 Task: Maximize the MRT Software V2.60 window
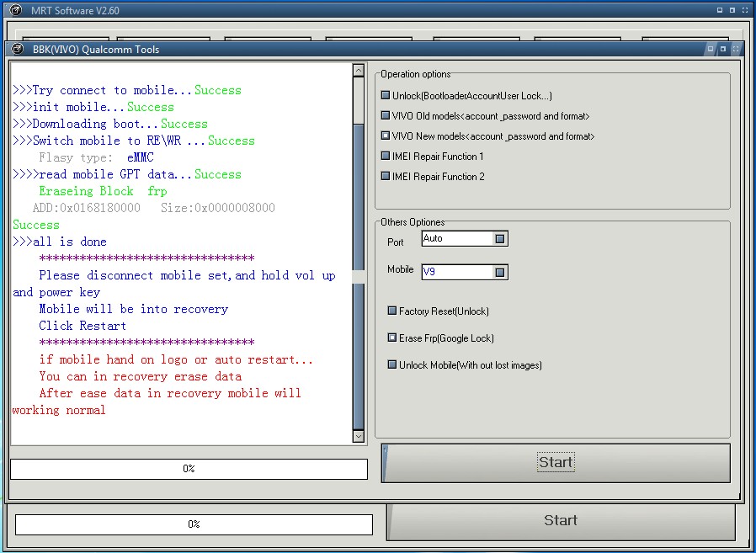click(732, 9)
